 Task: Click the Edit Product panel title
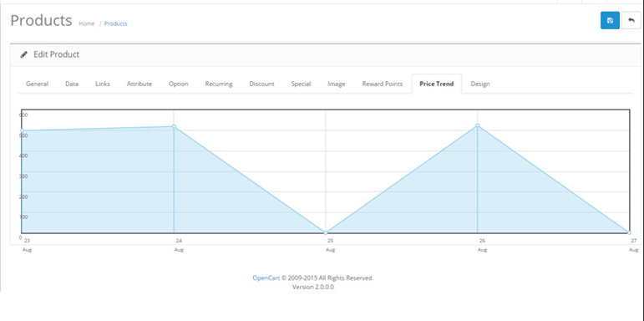56,54
